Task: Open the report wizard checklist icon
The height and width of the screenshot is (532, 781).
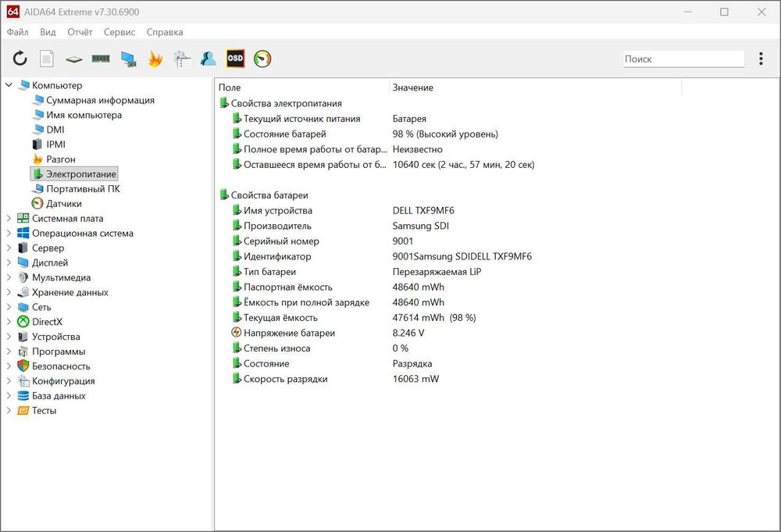Action: click(182, 59)
